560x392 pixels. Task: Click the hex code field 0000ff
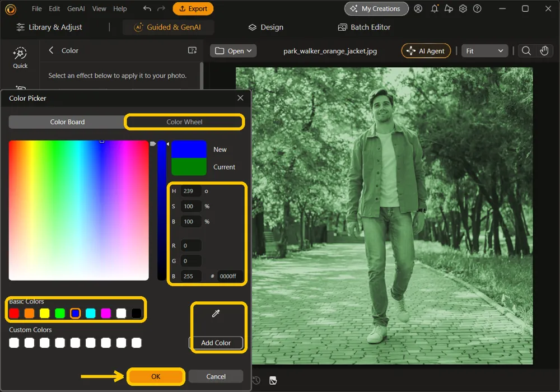[x=230, y=276]
